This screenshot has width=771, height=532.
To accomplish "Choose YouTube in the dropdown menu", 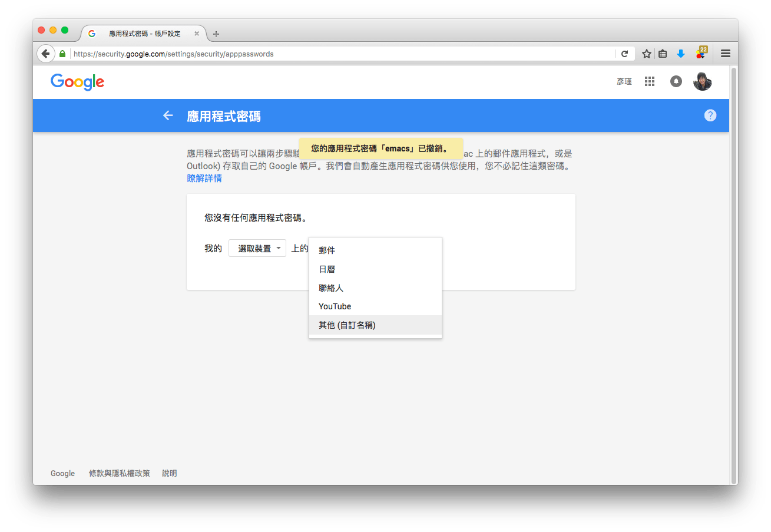I will coord(335,306).
